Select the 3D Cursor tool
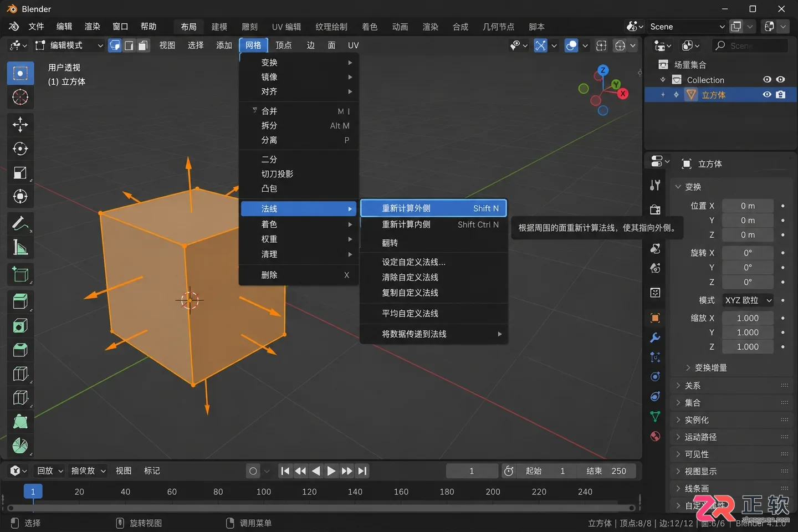 (20, 97)
